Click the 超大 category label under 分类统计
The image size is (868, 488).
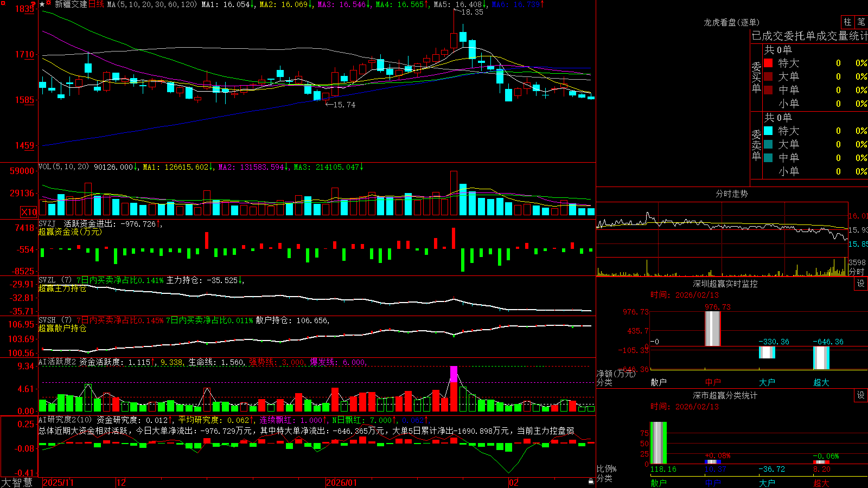tap(821, 483)
